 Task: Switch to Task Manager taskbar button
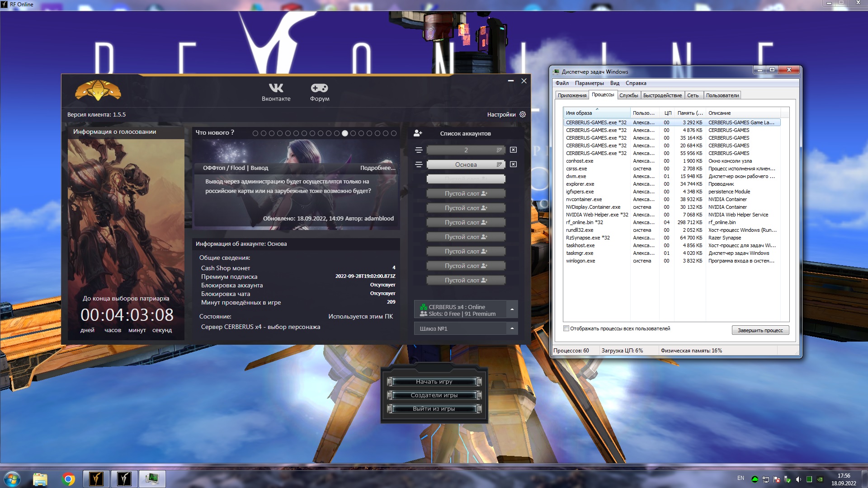click(152, 479)
